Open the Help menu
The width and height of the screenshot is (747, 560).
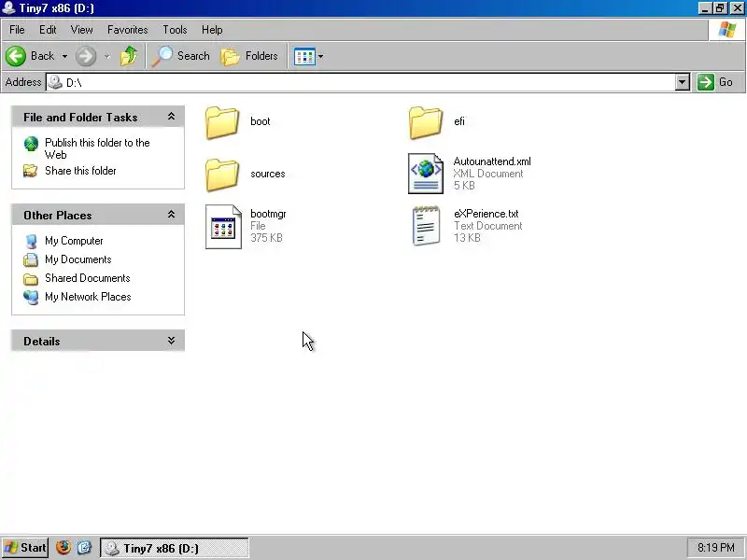[x=212, y=30]
